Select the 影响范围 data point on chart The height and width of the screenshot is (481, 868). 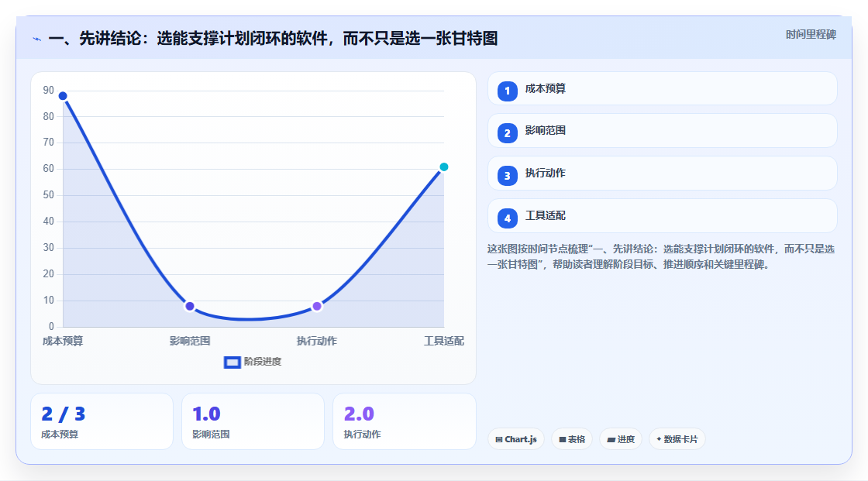[x=190, y=306]
